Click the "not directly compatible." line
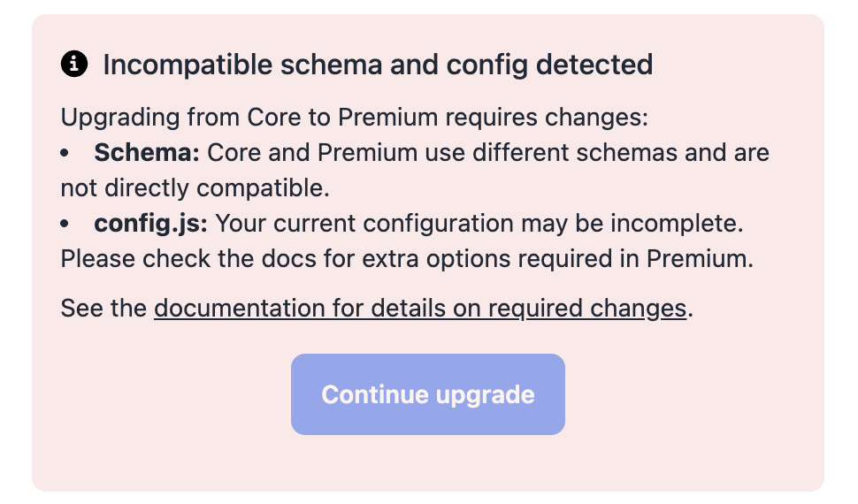This screenshot has width=858, height=504. tap(195, 188)
